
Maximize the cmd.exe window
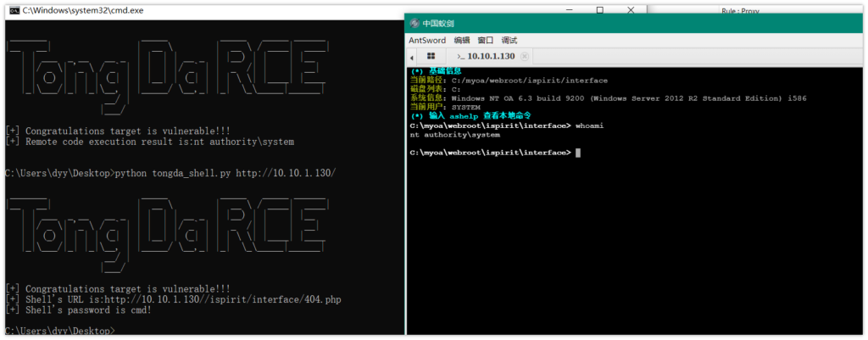(600, 10)
